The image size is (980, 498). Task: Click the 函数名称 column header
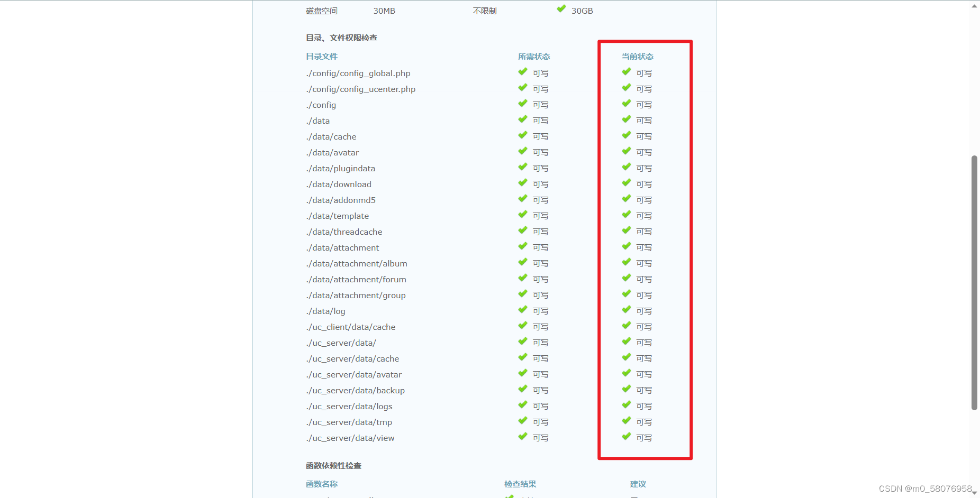coord(322,484)
